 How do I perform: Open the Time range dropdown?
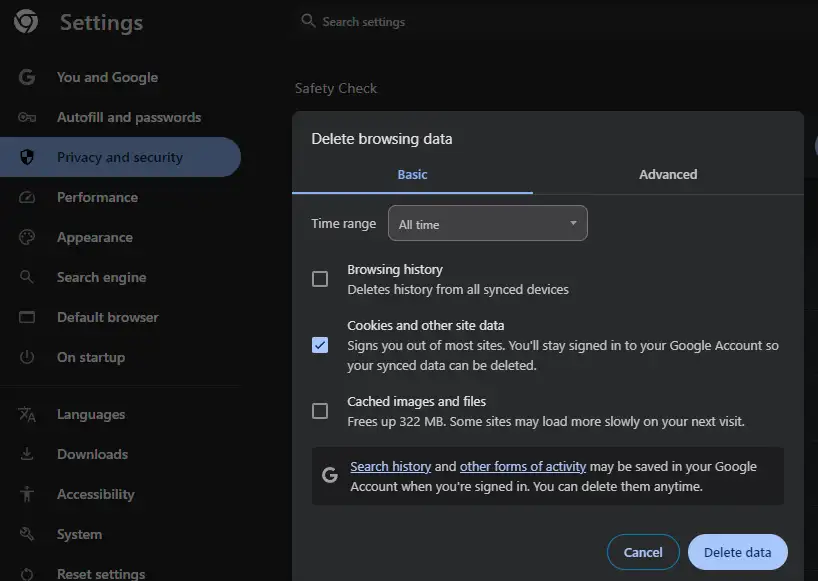coord(487,224)
